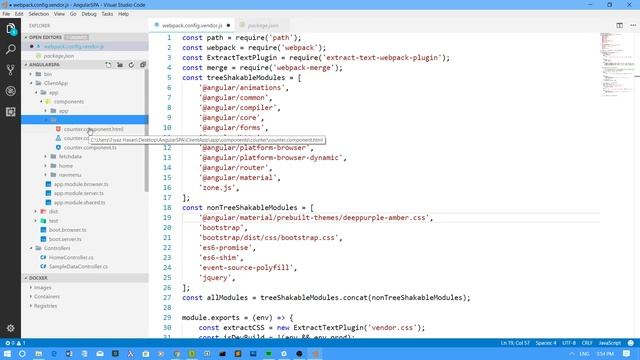Open the Debug menu
The height and width of the screenshot is (360, 640).
point(89,14)
